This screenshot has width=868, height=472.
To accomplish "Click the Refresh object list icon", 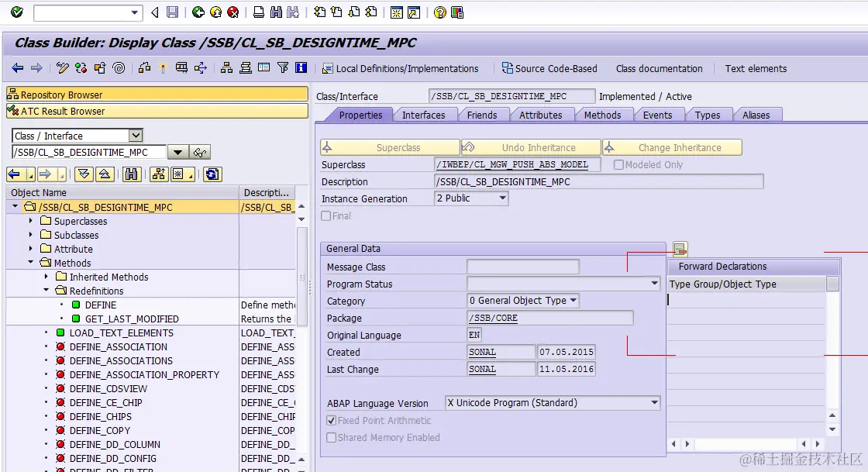I will click(x=212, y=174).
